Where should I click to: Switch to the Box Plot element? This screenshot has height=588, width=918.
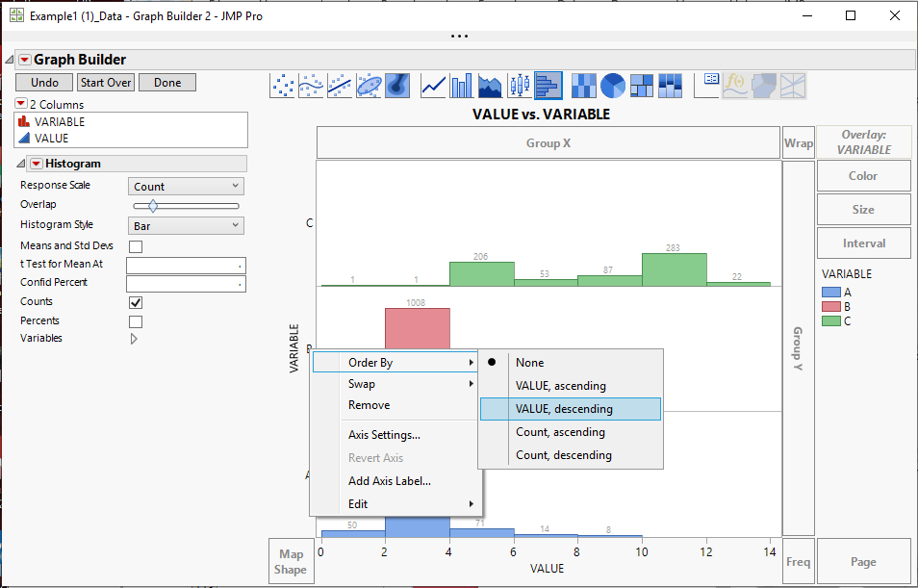point(518,85)
